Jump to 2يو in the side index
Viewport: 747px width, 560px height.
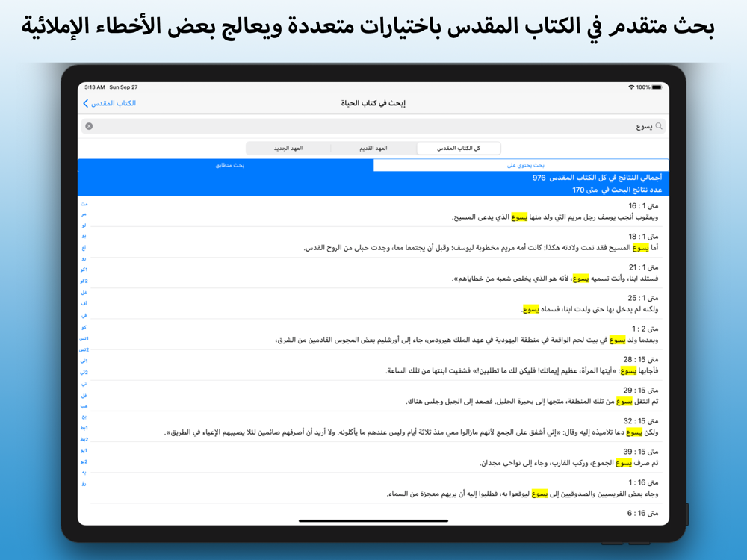click(x=84, y=461)
